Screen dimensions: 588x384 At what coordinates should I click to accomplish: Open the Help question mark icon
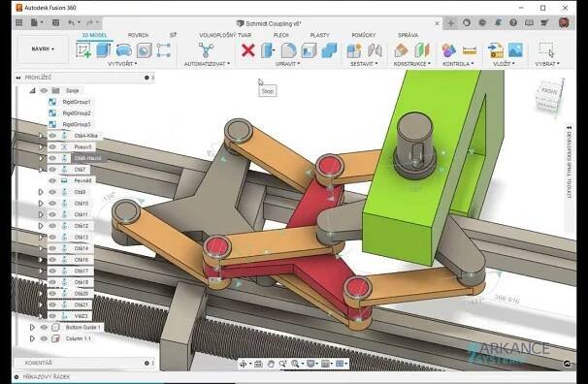[513, 23]
